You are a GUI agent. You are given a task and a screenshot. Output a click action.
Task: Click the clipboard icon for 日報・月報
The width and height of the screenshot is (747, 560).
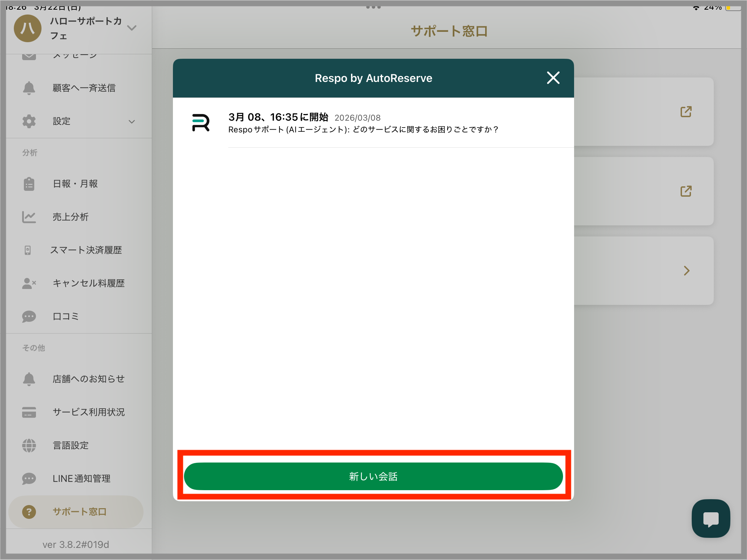[x=29, y=184]
